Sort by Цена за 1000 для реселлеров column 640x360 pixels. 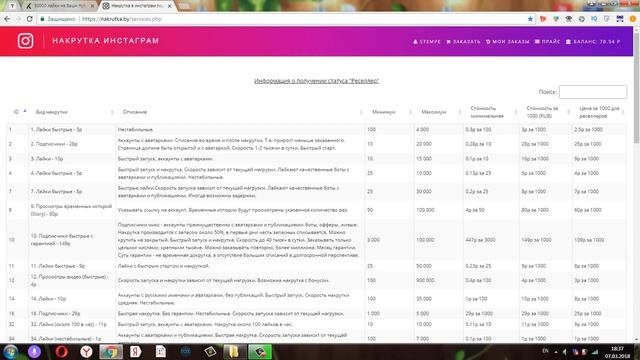[599, 112]
